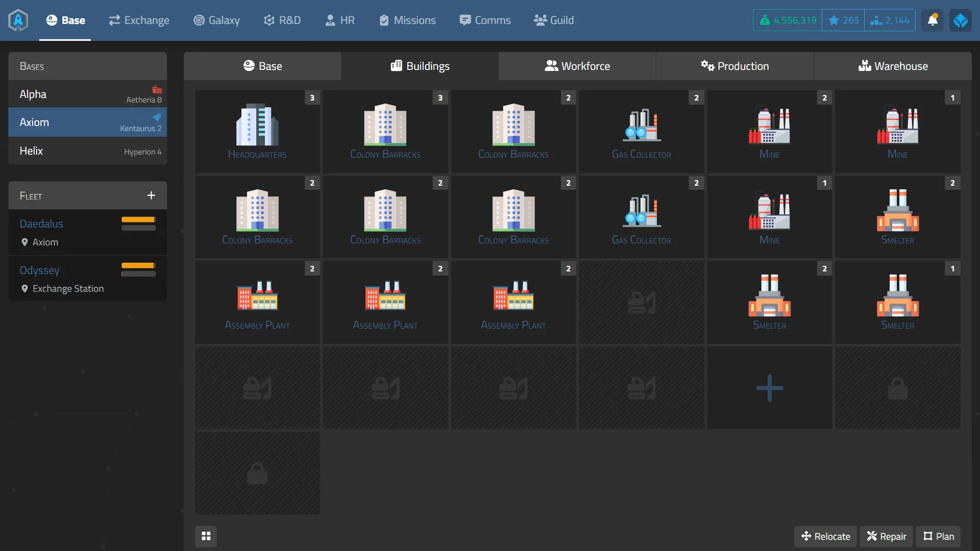Viewport: 980px width, 551px height.
Task: Click the game logo icon
Action: [18, 20]
